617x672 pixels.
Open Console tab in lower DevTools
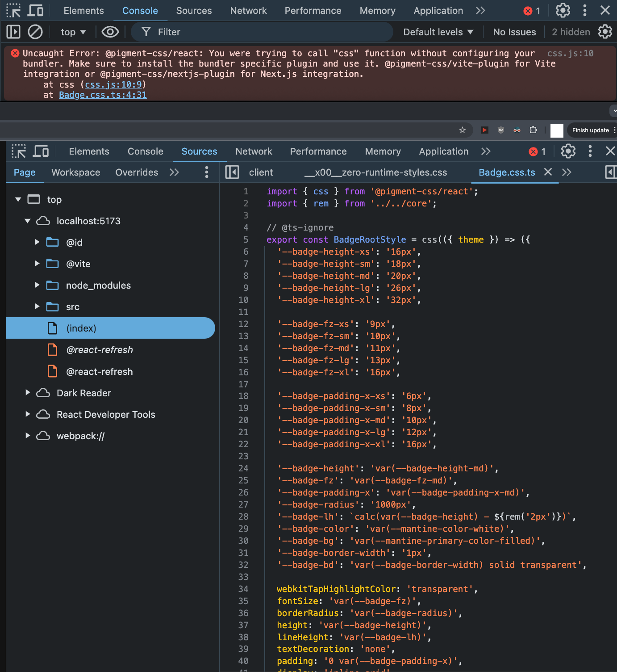tap(146, 151)
